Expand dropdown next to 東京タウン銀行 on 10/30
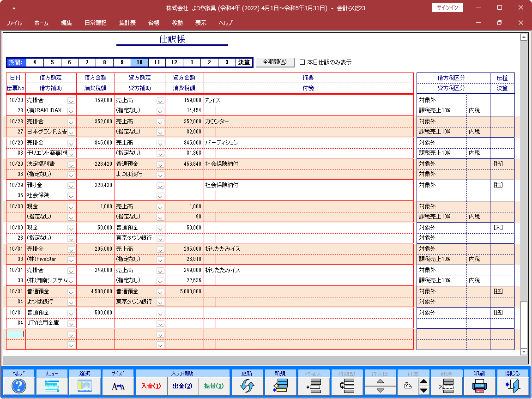Screen dimensions: 532x399 coord(160,238)
